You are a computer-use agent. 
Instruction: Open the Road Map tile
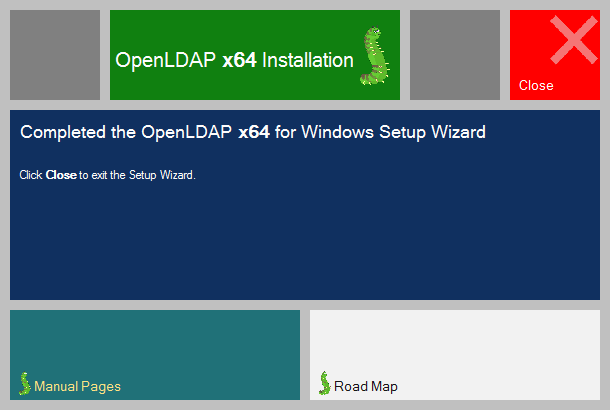455,355
